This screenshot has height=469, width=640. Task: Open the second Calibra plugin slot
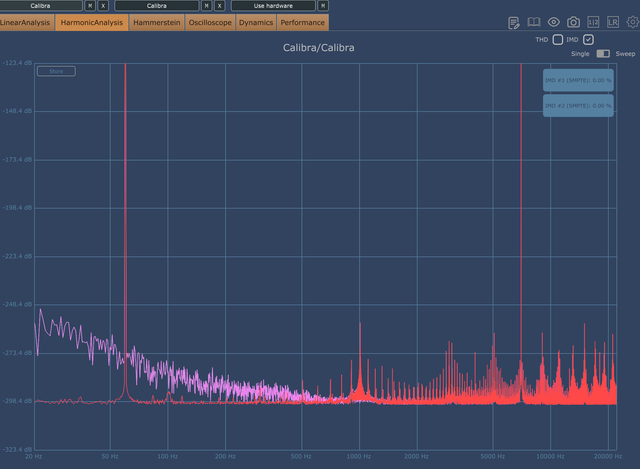point(157,6)
